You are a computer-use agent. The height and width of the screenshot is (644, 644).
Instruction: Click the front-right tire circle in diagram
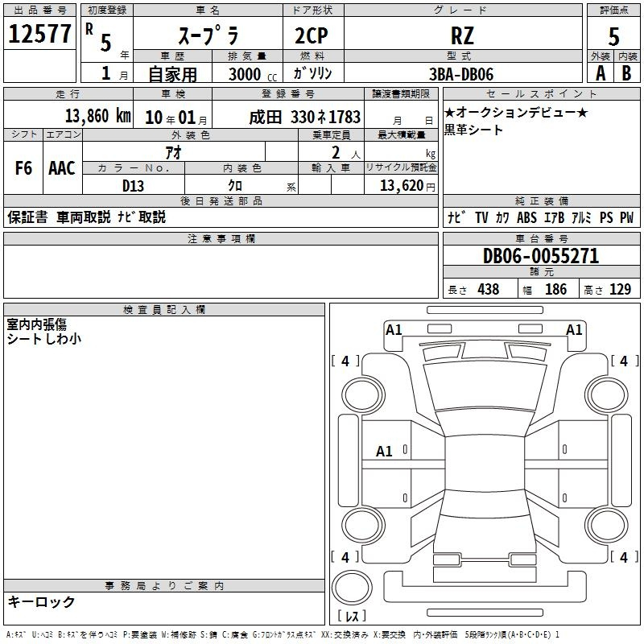pos(606,395)
